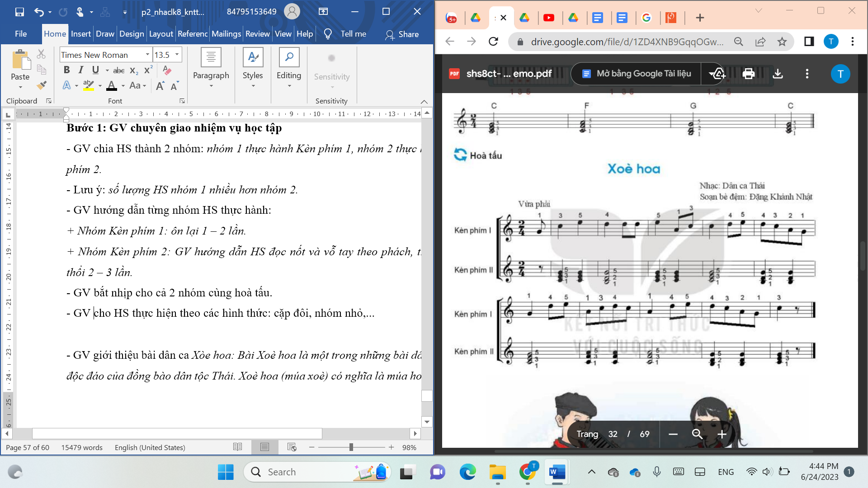Cut selection with the scissors icon
Screen dimensions: 868x488
point(41,54)
